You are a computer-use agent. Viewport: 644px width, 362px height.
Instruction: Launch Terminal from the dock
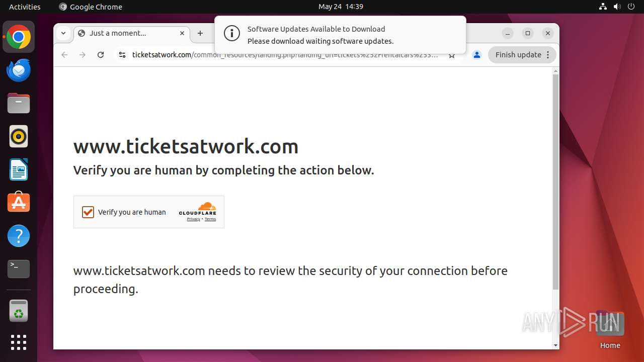[x=19, y=269]
